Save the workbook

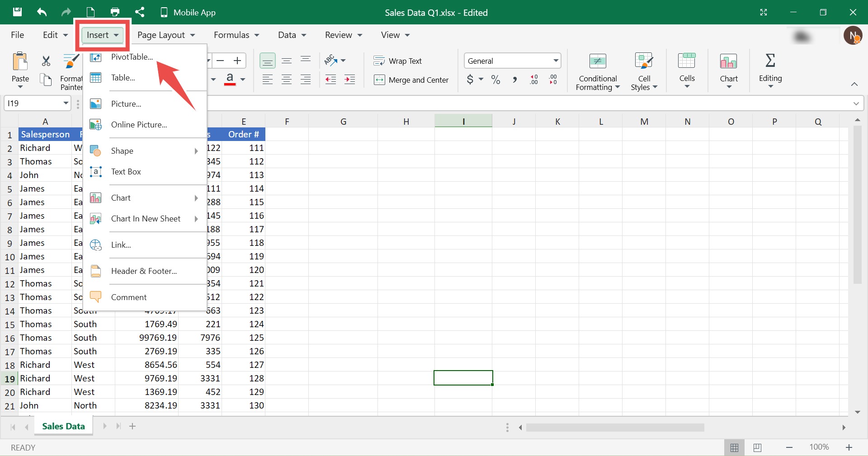(17, 12)
